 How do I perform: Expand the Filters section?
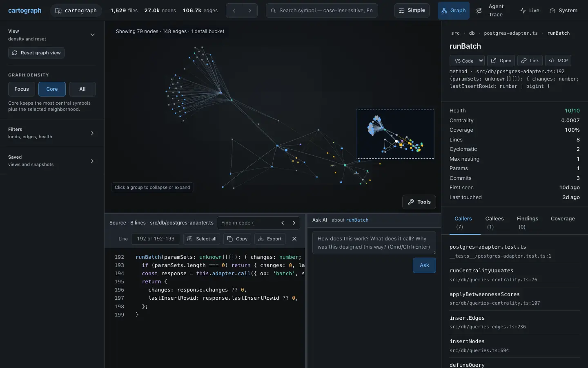pos(52,133)
